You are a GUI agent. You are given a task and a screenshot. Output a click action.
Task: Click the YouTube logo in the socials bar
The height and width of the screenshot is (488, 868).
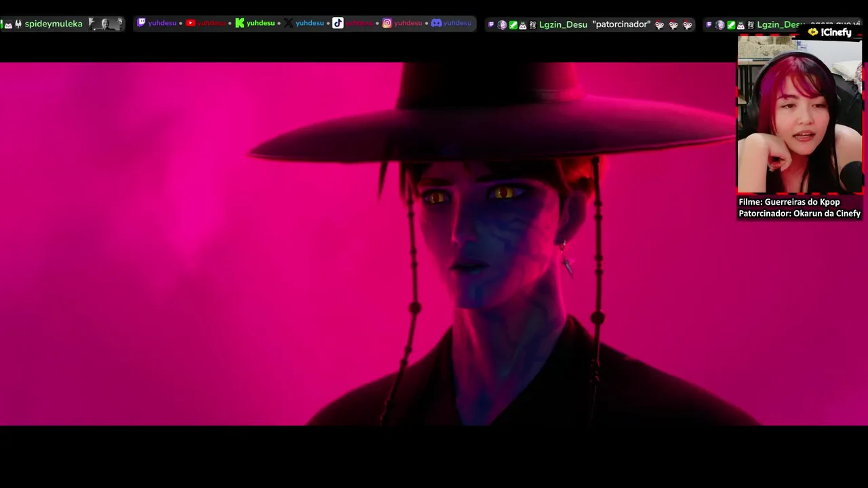191,23
